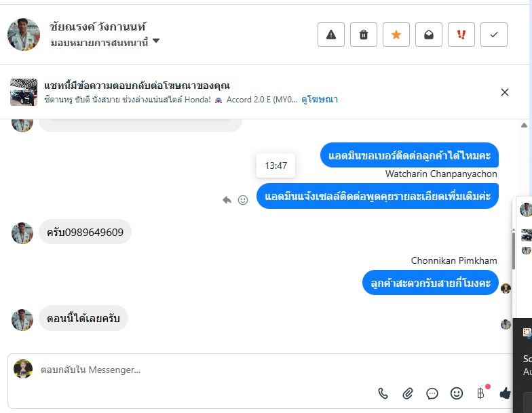The height and width of the screenshot is (413, 532).
Task: Open the ad via ดูโฆษณา link
Action: click(320, 99)
